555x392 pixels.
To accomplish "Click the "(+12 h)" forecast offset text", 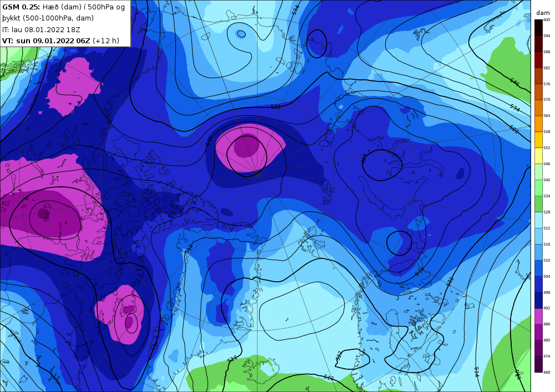I will [106, 40].
